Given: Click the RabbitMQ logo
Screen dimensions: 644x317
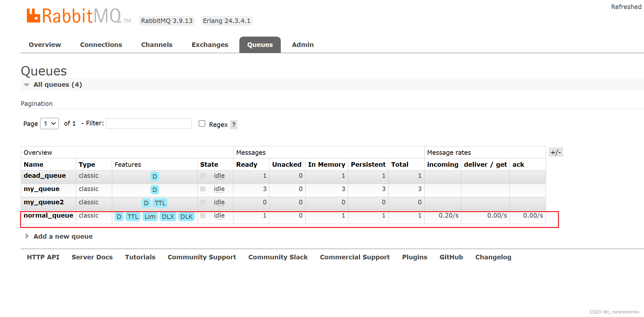Looking at the screenshot, I should pyautogui.click(x=73, y=16).
